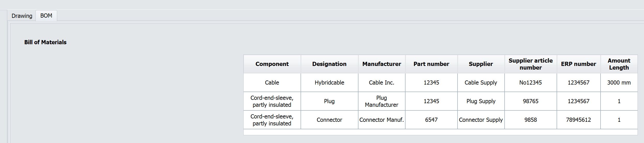Switch to the Drawing tab

pyautogui.click(x=22, y=16)
